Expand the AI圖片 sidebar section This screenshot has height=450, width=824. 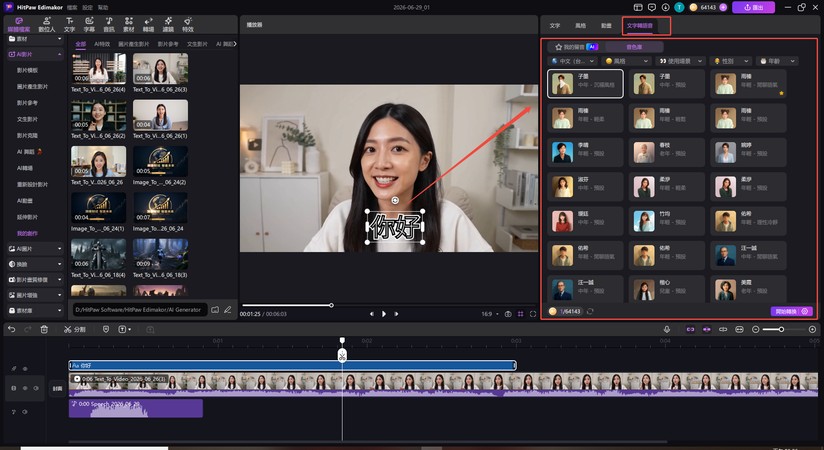pyautogui.click(x=35, y=249)
